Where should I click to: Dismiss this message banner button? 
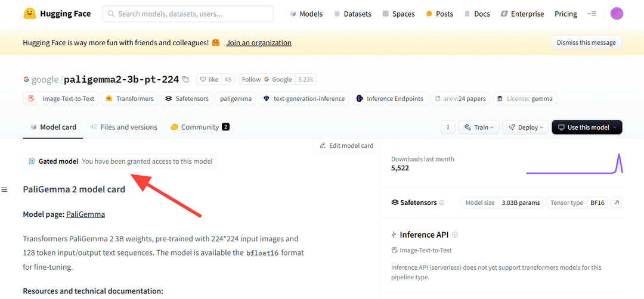[x=586, y=42]
